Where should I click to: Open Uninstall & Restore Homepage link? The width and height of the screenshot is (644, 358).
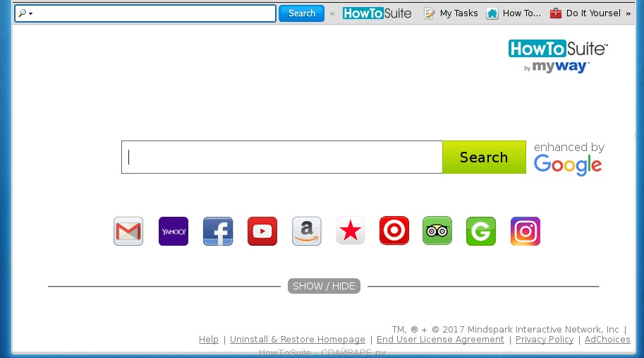297,340
